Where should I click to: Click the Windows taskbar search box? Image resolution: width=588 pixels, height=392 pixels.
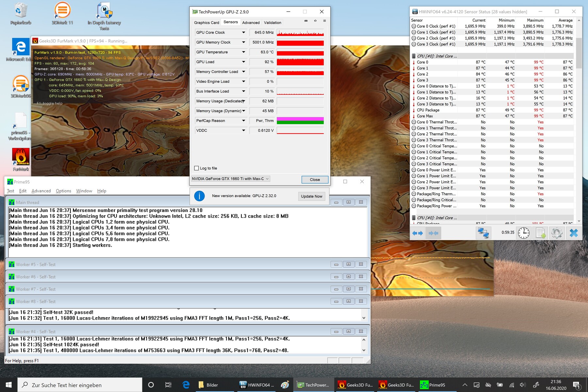click(x=80, y=385)
